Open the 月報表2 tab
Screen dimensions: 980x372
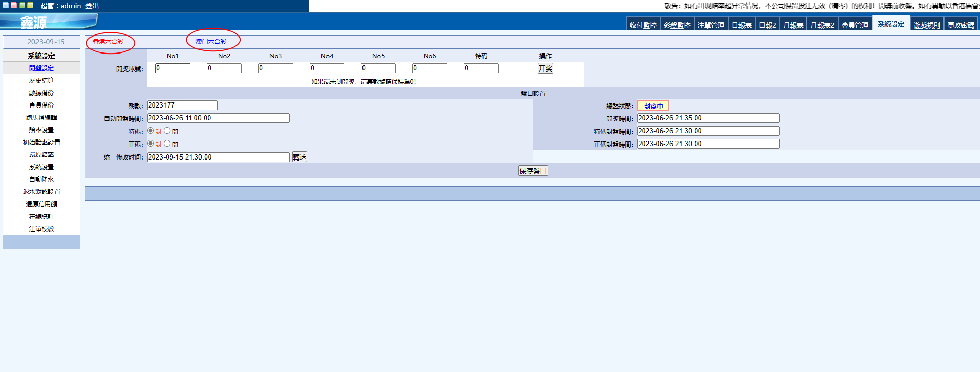click(823, 25)
